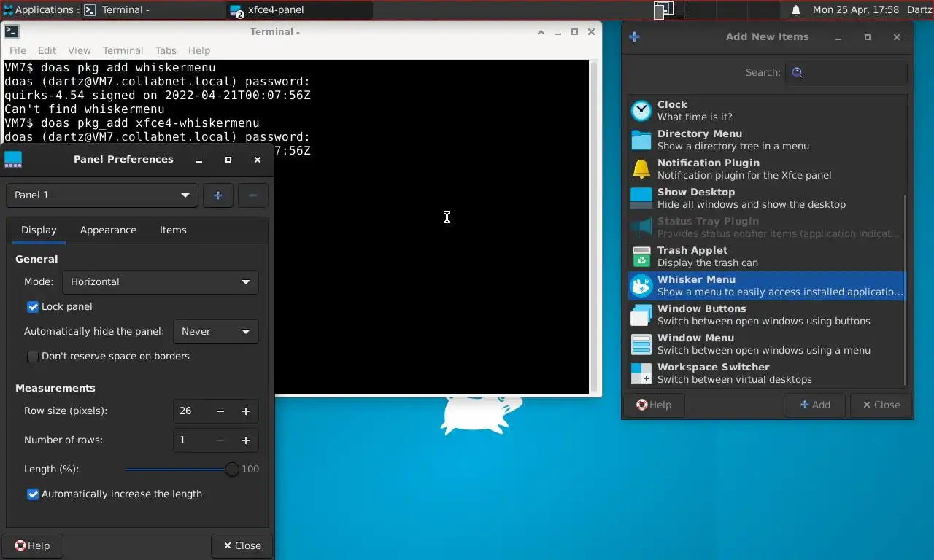Viewport: 934px width, 560px height.
Task: Add a new panel with plus button
Action: [217, 195]
